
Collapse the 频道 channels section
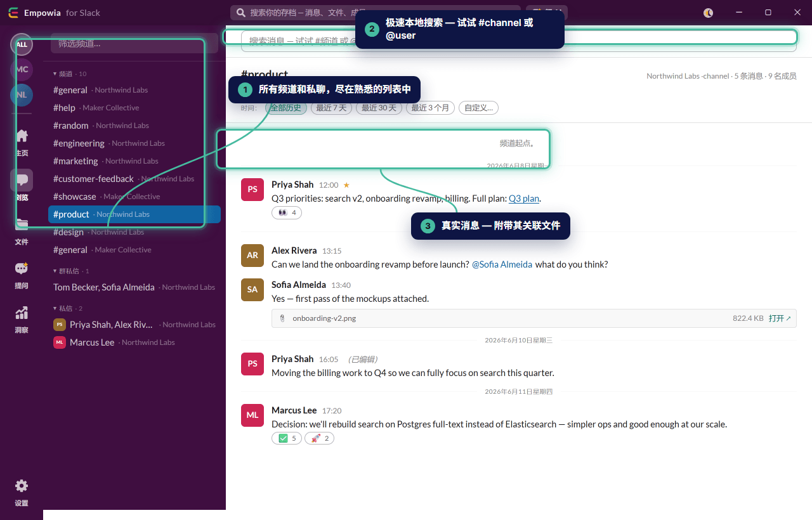[69, 74]
